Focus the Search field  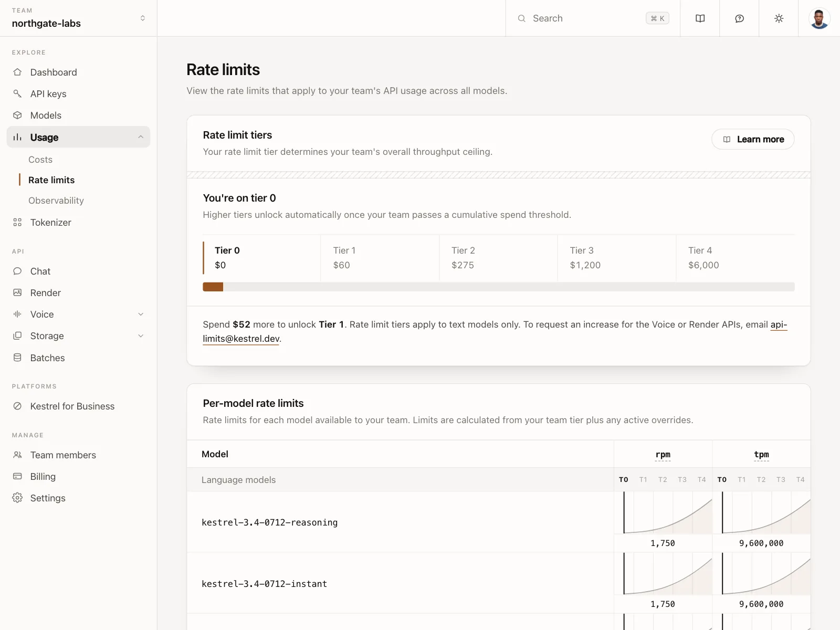(x=593, y=18)
